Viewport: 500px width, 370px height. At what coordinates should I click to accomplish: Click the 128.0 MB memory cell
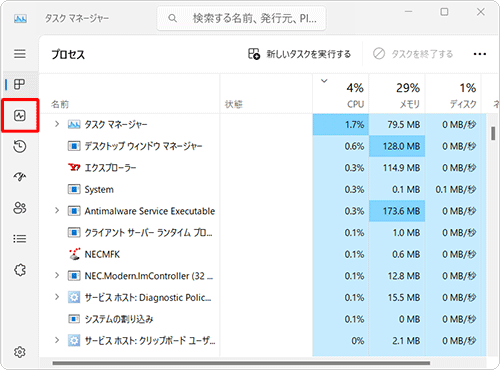pos(397,146)
